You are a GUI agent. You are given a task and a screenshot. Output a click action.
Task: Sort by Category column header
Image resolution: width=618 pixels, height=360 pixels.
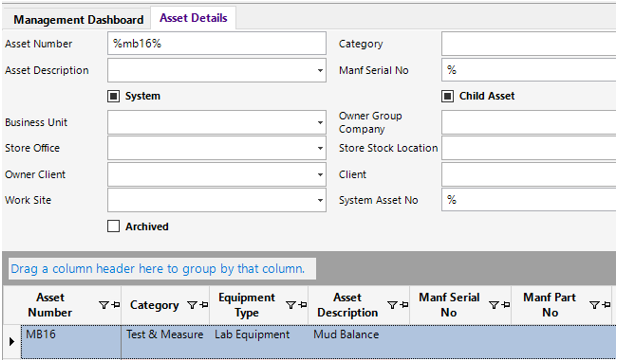pos(154,305)
